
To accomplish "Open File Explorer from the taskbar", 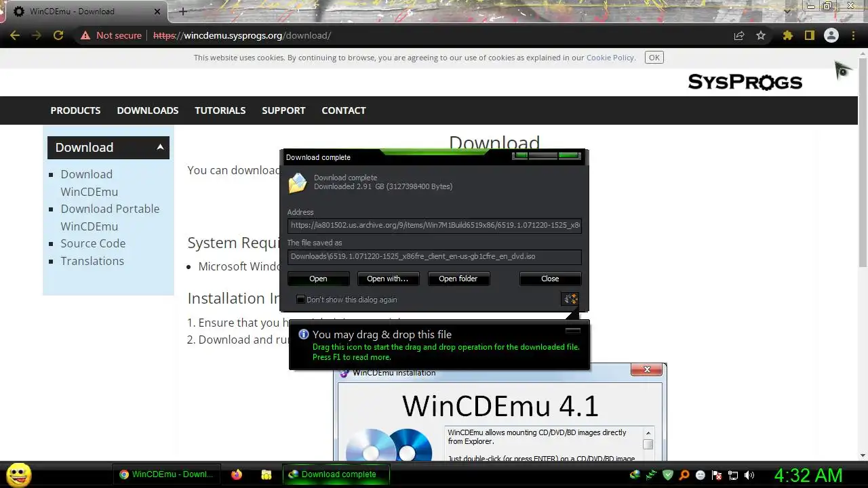I will (267, 474).
